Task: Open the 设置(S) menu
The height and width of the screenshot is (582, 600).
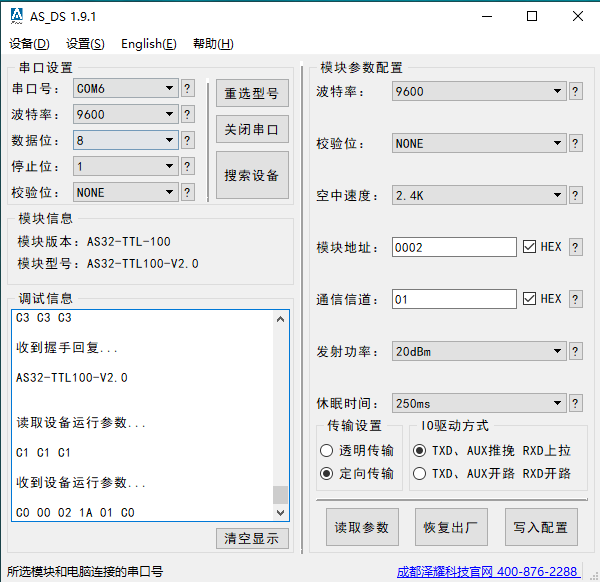Action: [x=85, y=44]
